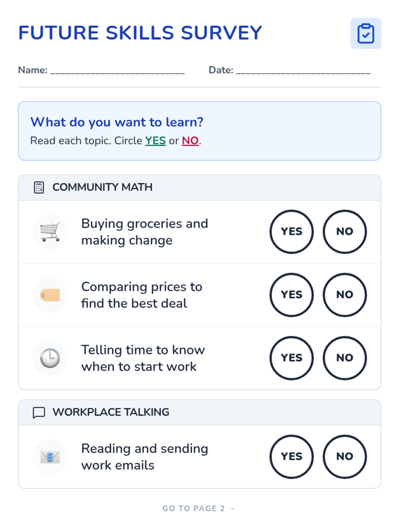Viewport: 399px width, 532px height.
Task: Mark YES for reading work emails
Action: click(291, 457)
